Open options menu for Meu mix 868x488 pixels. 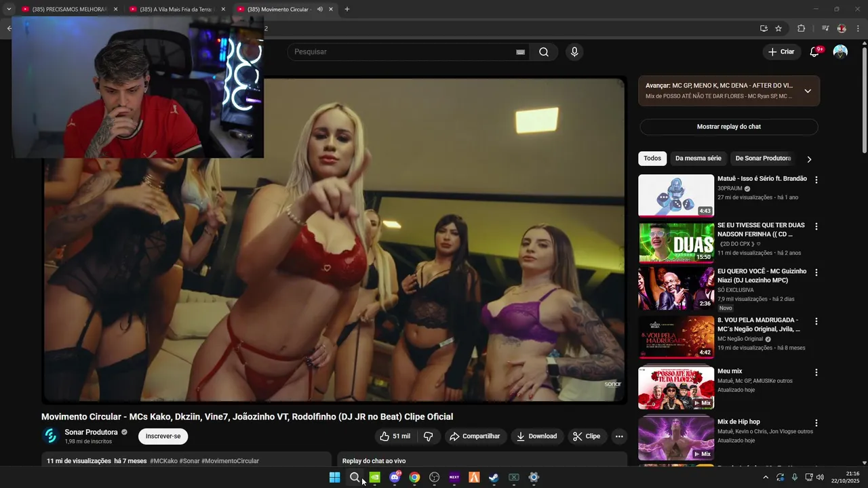tap(816, 373)
